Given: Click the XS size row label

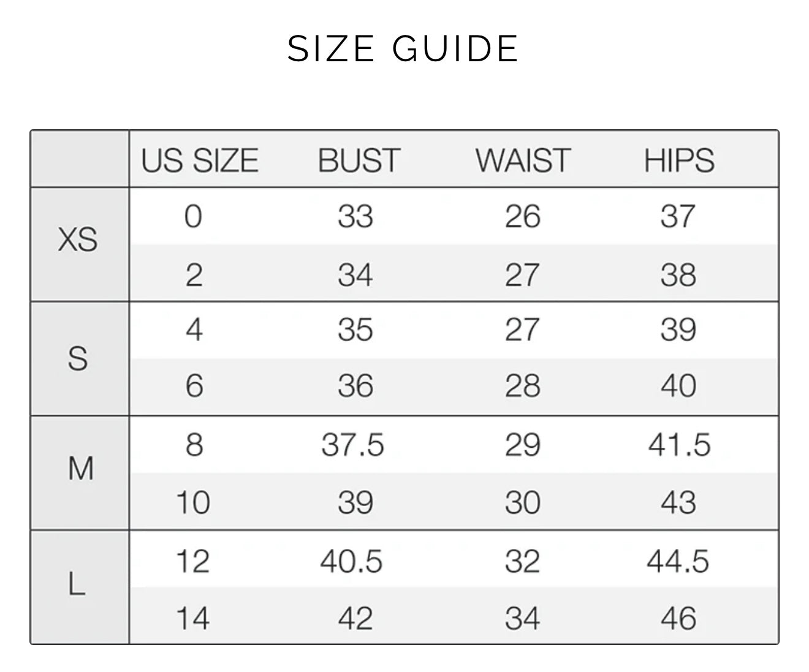Looking at the screenshot, I should pos(78,240).
